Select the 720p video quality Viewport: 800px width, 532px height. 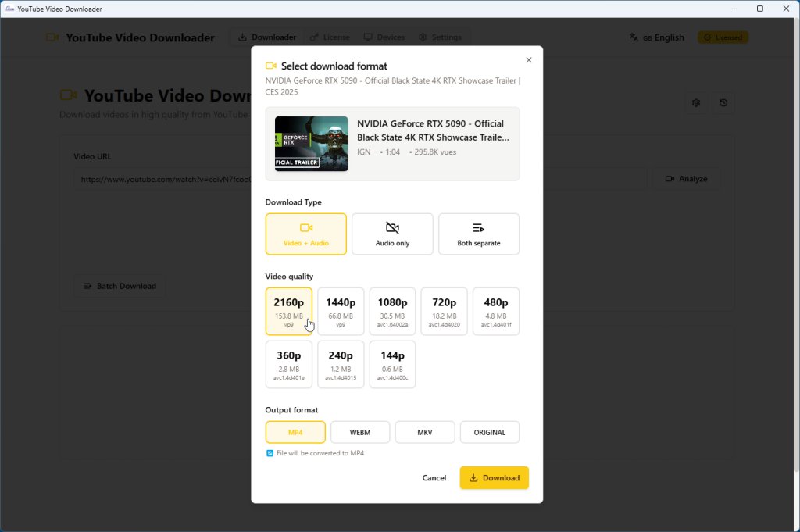444,311
